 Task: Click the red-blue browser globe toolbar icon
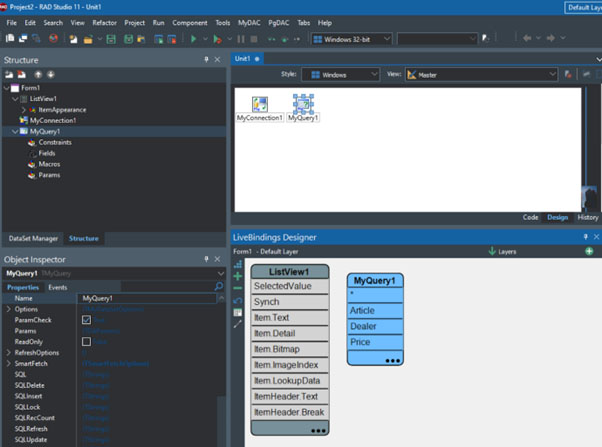point(53,38)
